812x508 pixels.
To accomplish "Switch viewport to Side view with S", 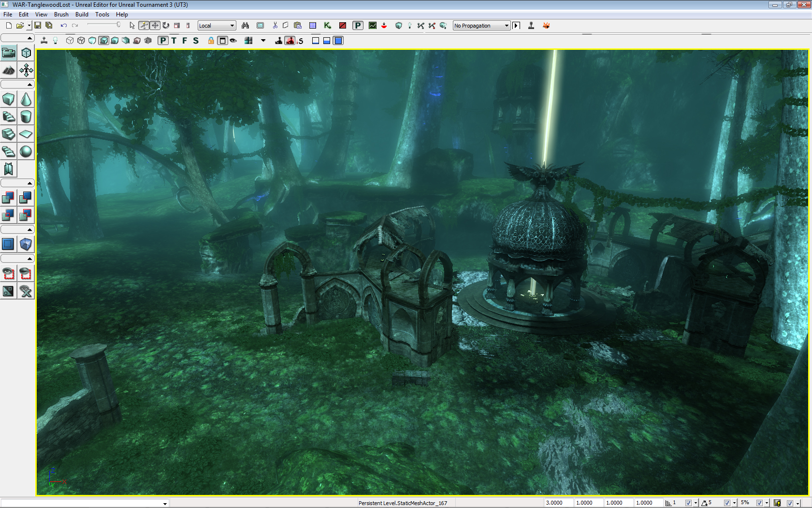I will [x=196, y=41].
